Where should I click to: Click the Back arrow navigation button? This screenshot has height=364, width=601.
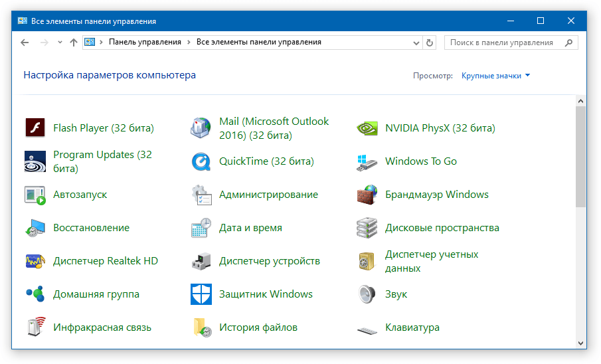pos(25,43)
